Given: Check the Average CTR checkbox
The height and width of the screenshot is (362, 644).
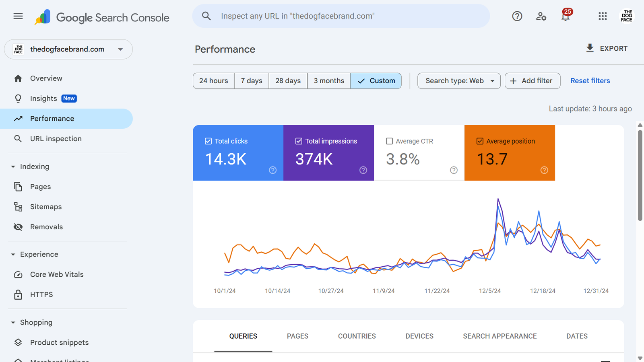Looking at the screenshot, I should pos(389,141).
